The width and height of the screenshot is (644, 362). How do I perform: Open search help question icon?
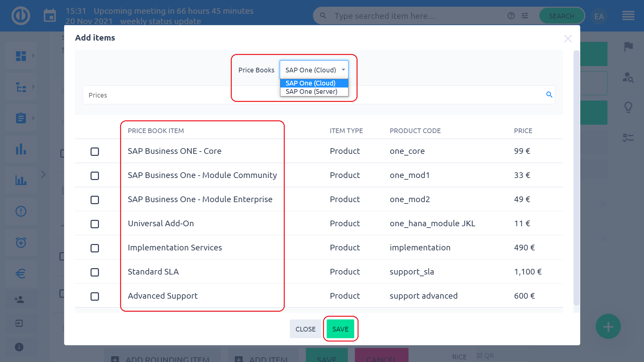pos(511,16)
